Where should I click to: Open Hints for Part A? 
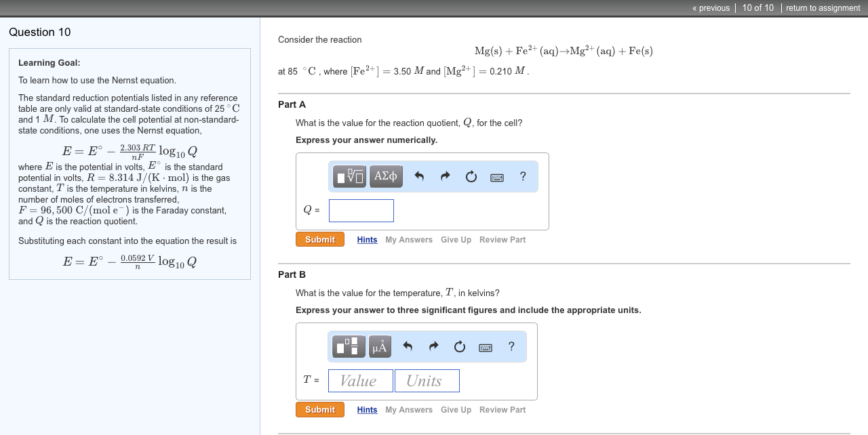[x=367, y=239]
